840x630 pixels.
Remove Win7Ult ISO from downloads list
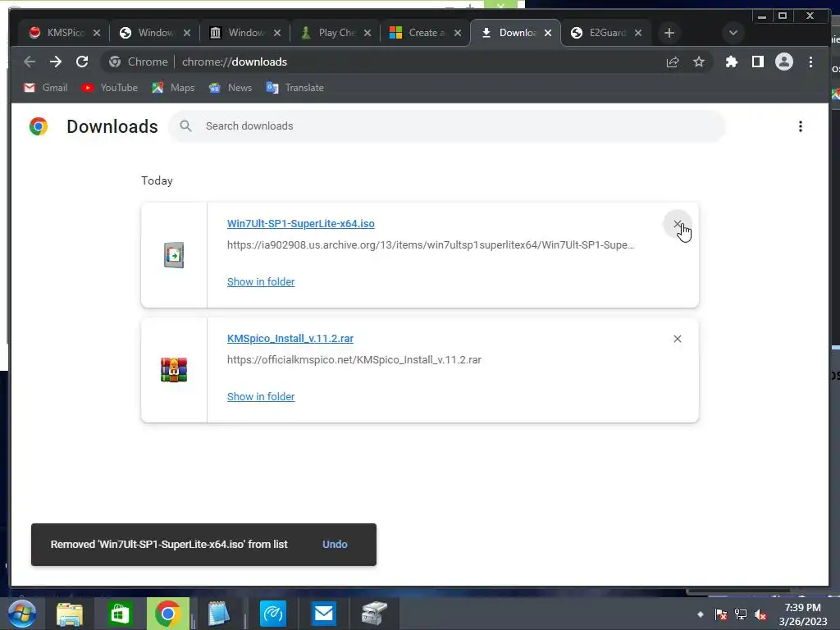(x=677, y=224)
